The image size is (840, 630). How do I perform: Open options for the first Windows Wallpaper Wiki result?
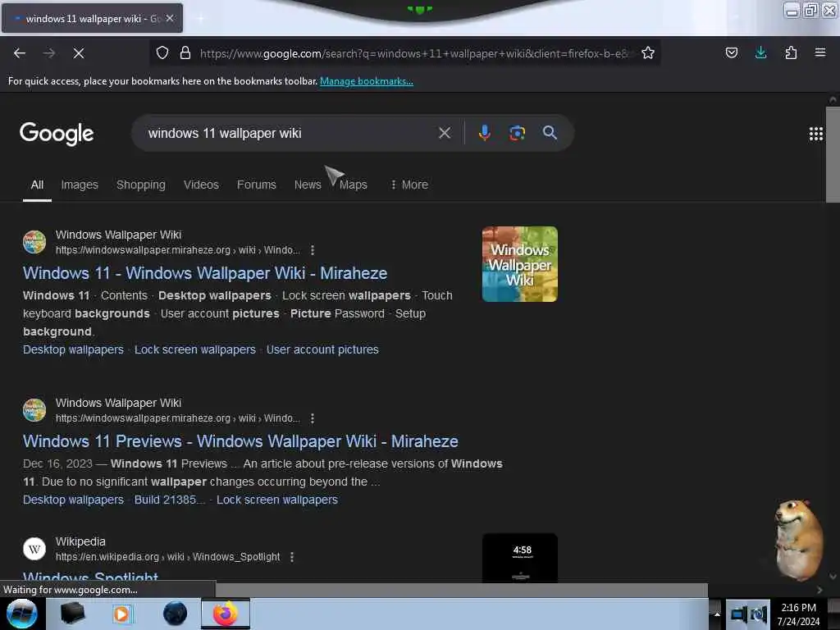313,250
